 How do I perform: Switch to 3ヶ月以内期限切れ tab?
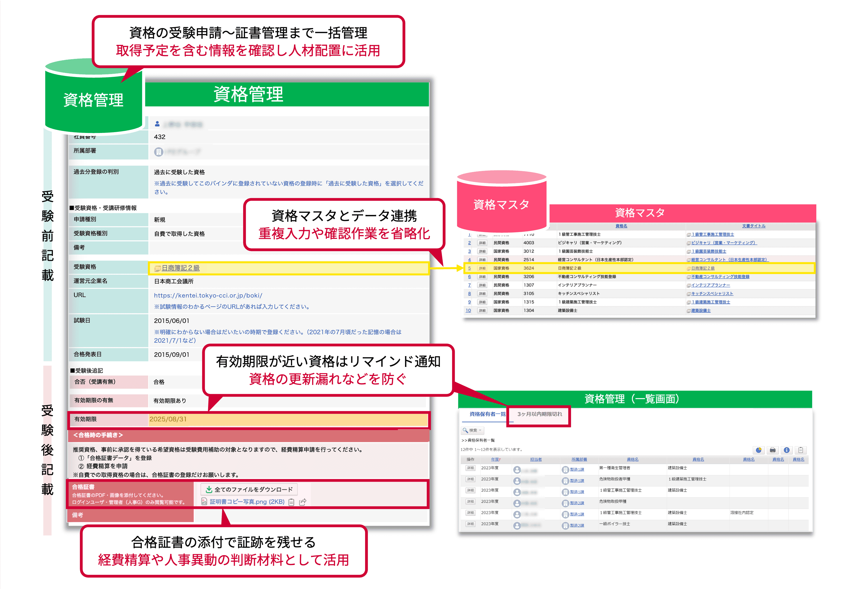(x=539, y=414)
